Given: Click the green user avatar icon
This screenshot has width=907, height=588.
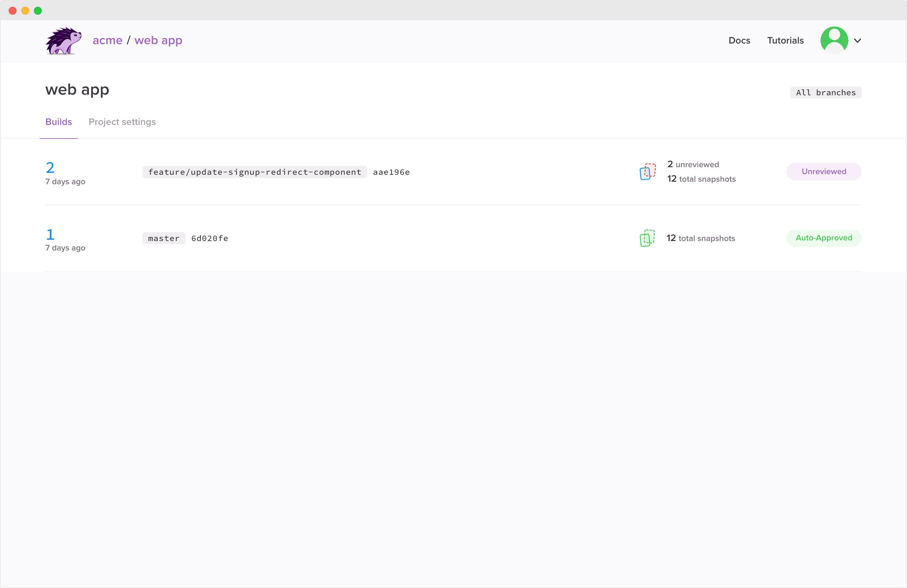Looking at the screenshot, I should tap(834, 40).
